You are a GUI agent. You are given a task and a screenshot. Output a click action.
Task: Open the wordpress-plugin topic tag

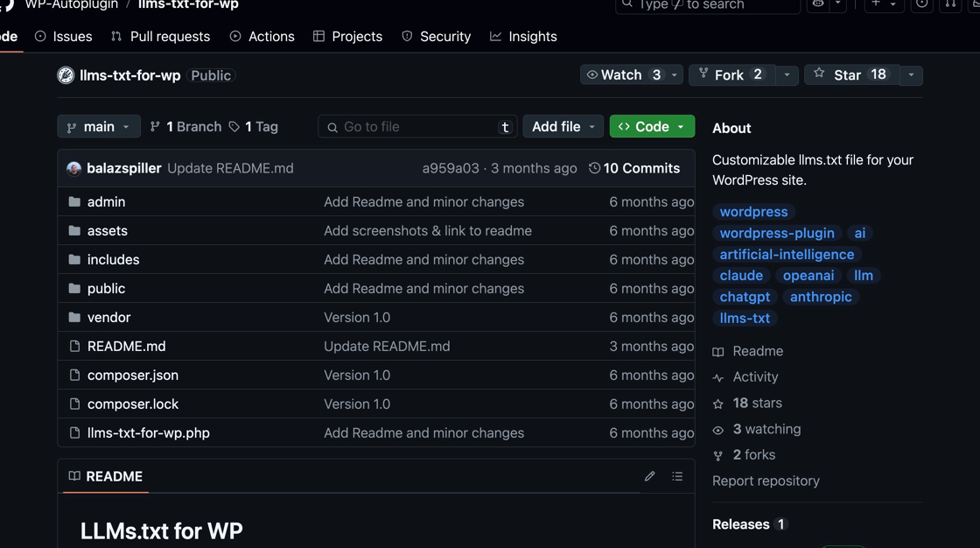click(x=777, y=233)
